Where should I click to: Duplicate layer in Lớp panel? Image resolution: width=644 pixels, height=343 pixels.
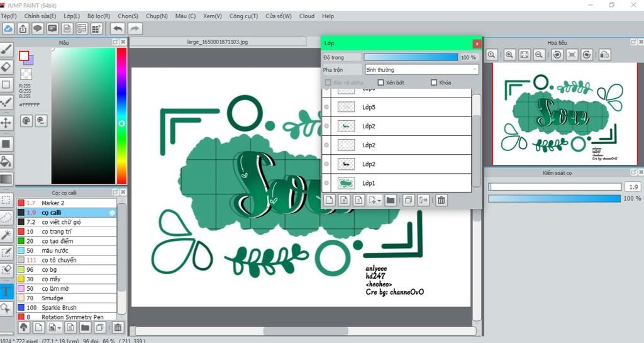408,200
